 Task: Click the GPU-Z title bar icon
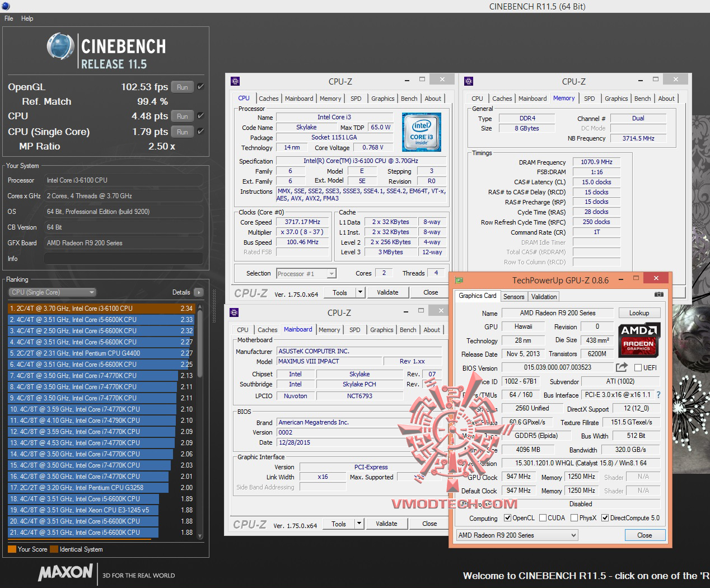(459, 280)
